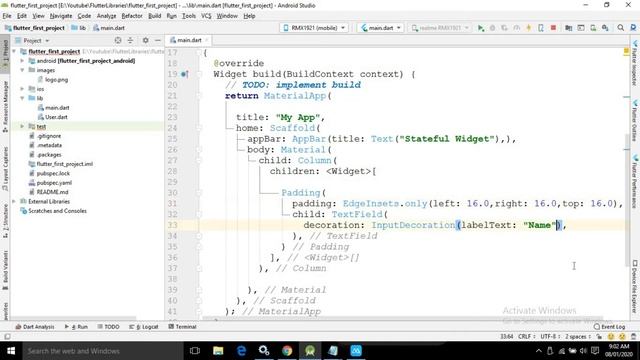640x360 pixels.
Task: Open the Run tool window
Action: (x=76, y=327)
